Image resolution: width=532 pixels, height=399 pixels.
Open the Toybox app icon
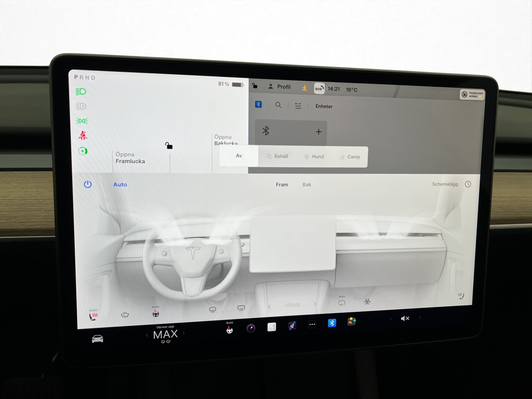(351, 322)
